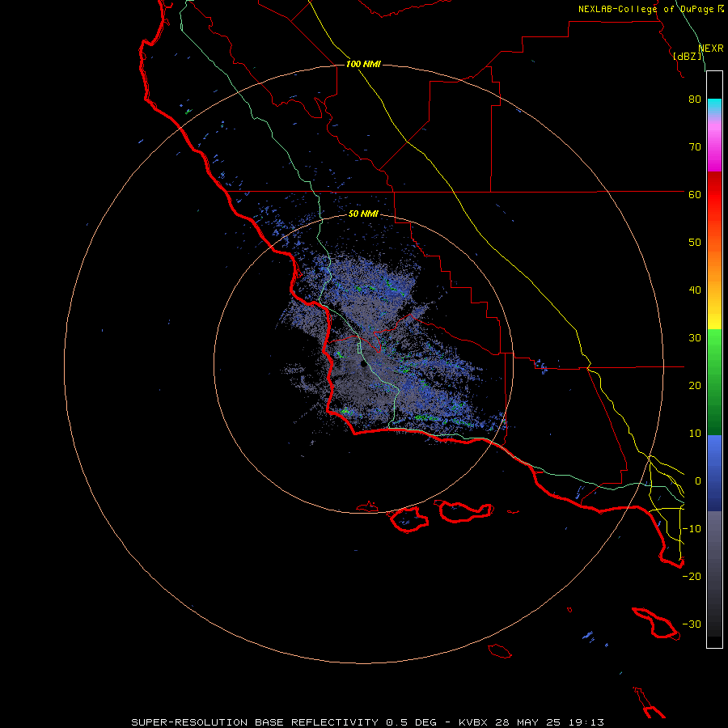Click the cyan segment of the color bar
The height and width of the screenshot is (728, 728).
pos(714,106)
